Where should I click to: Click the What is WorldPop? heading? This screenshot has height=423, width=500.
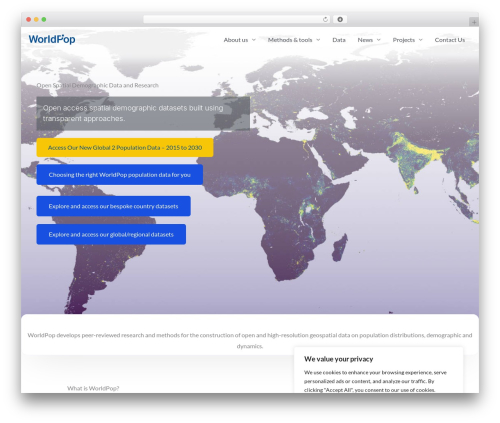coord(93,388)
